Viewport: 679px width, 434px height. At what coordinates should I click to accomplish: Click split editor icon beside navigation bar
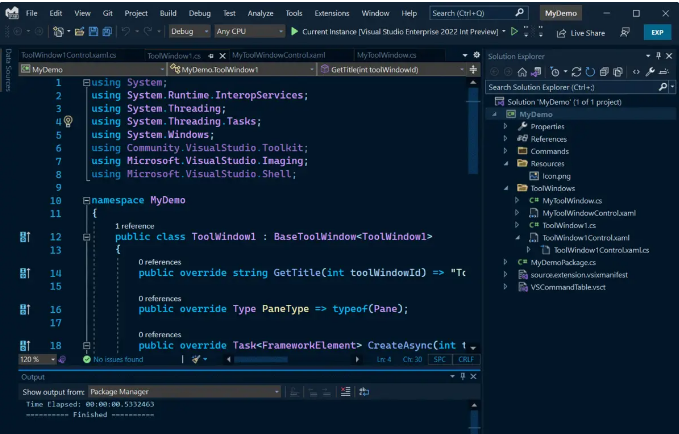coord(473,69)
